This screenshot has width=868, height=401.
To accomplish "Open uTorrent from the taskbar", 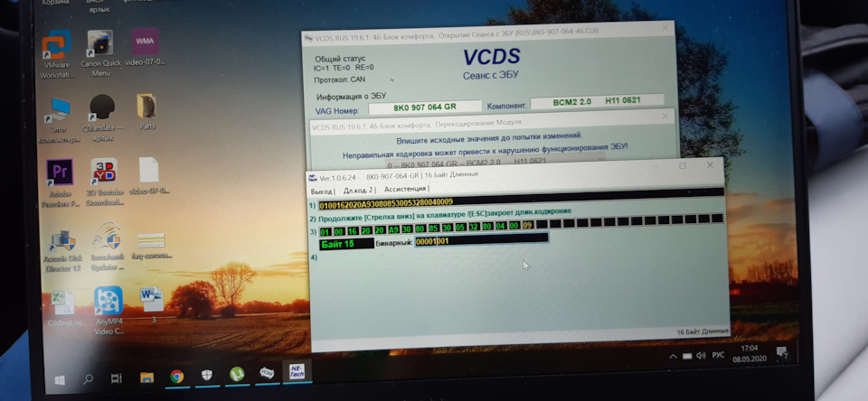I will tap(236, 374).
